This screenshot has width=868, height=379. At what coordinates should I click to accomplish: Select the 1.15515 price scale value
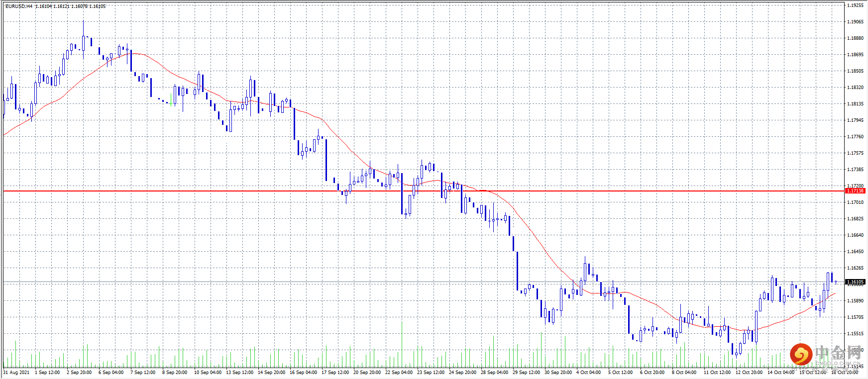pos(856,334)
